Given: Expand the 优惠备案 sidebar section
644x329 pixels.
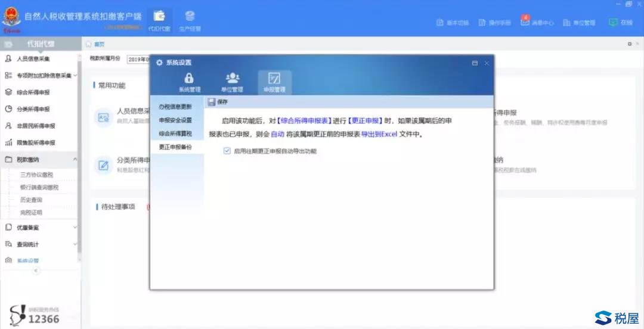Looking at the screenshot, I should pos(75,227).
